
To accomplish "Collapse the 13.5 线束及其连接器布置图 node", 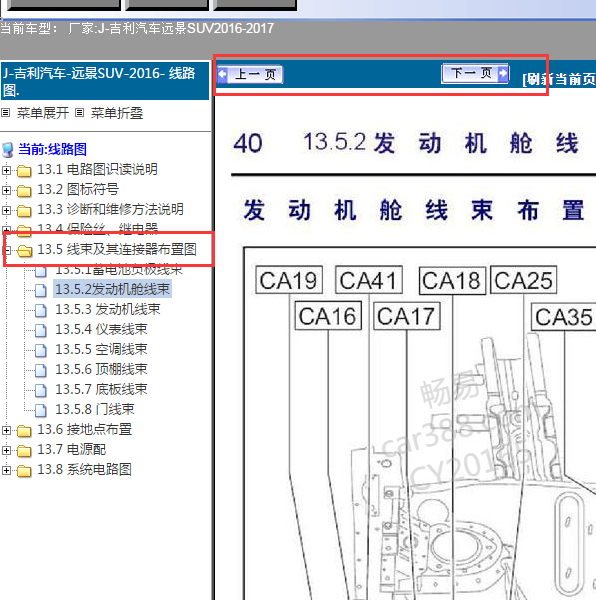I will (6, 250).
